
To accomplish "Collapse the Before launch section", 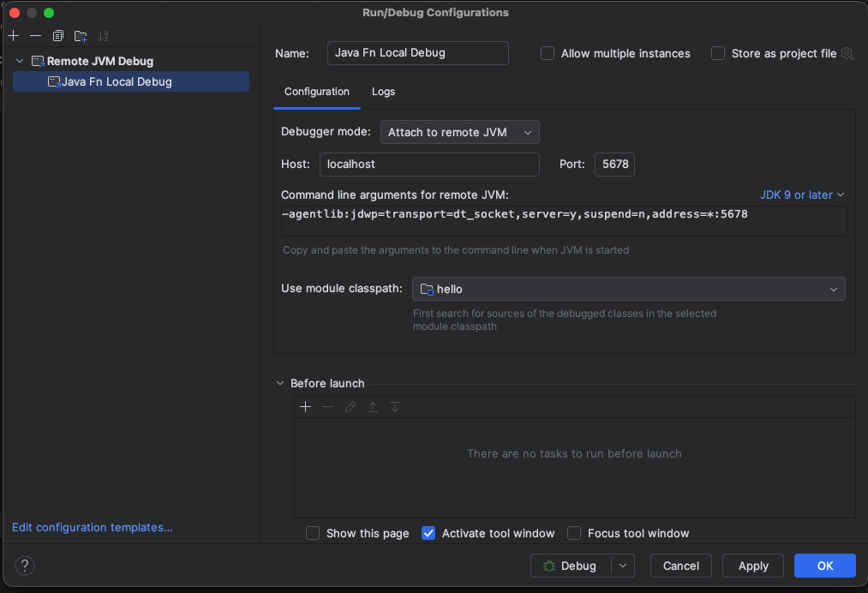I will pos(280,383).
